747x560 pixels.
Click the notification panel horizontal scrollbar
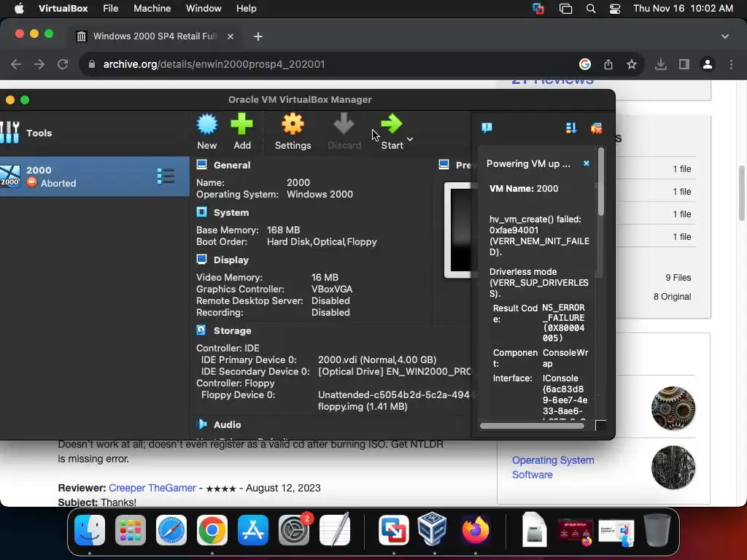[532, 426]
